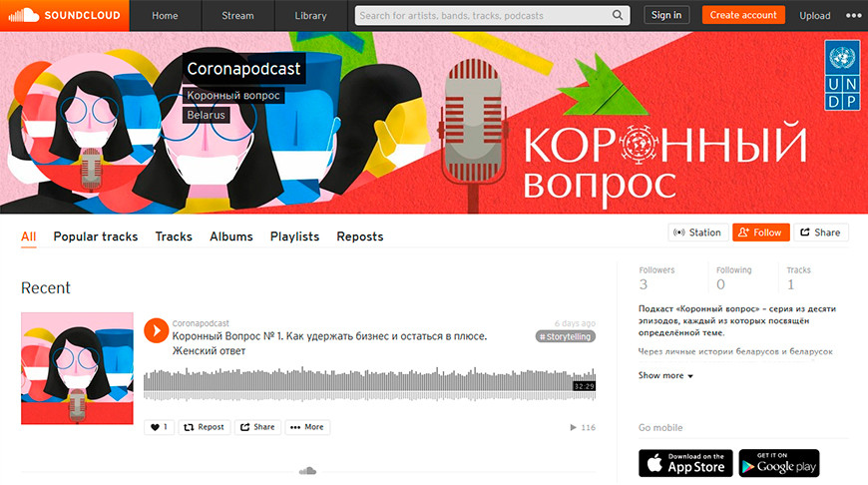Switch to the Popular tracks tab
The width and height of the screenshot is (868, 485).
click(96, 237)
